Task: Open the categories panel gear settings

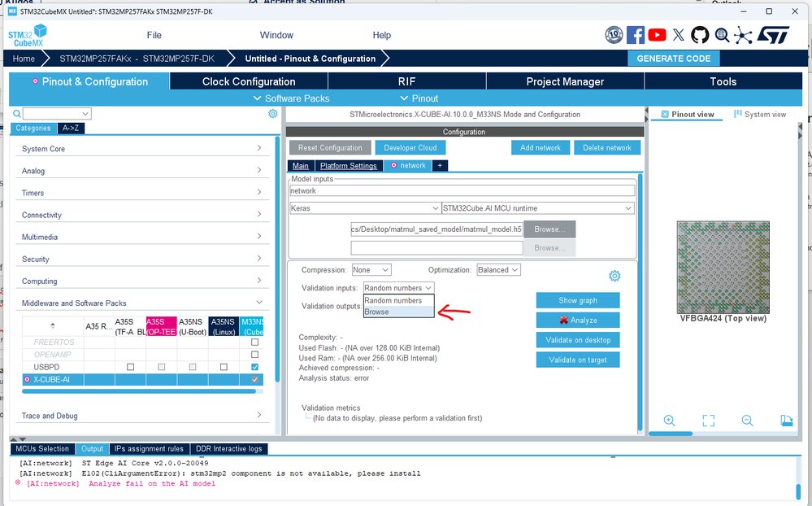Action: tap(273, 114)
